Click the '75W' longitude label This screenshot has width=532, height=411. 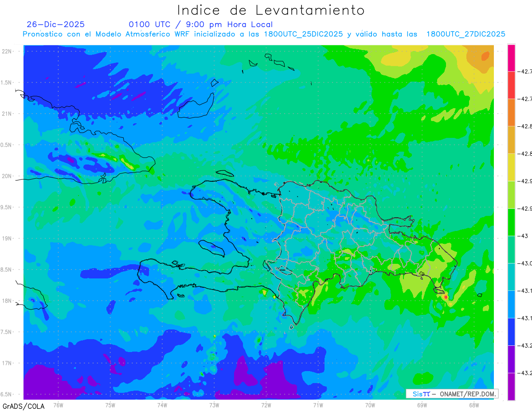click(110, 405)
